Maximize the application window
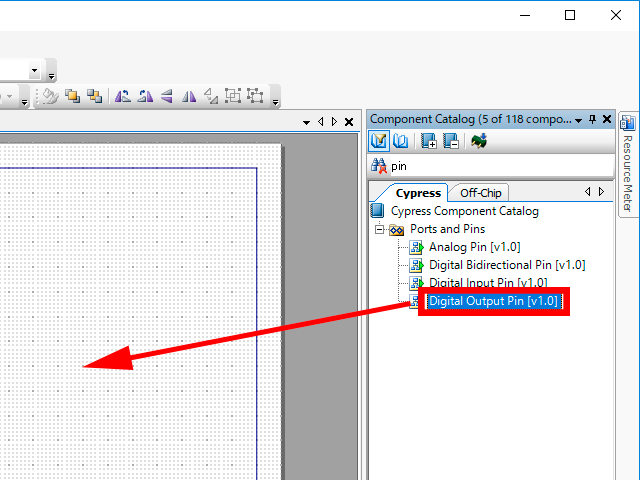 click(570, 16)
